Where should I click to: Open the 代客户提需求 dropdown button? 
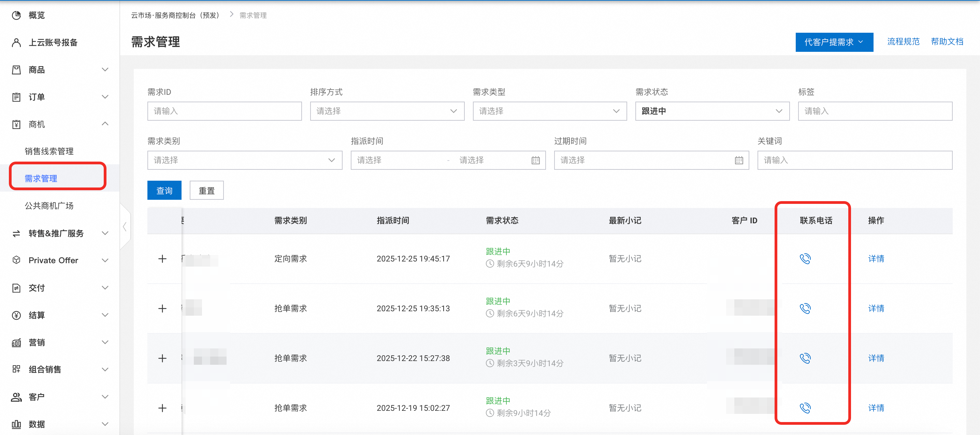point(834,42)
